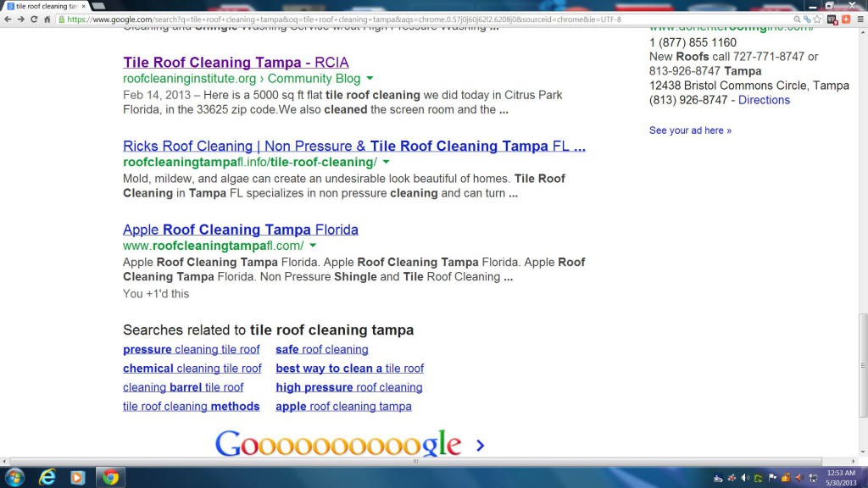Click the Google next page arrow
The height and width of the screenshot is (488, 868).
coord(481,444)
